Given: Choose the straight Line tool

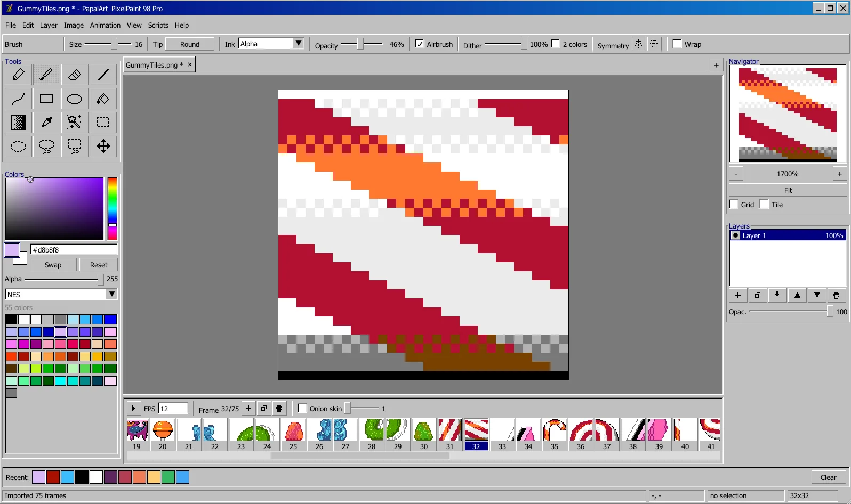Looking at the screenshot, I should (x=103, y=75).
